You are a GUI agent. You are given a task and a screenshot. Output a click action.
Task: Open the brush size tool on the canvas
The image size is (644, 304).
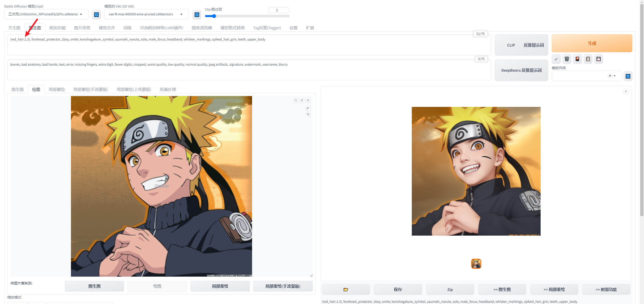[308, 108]
